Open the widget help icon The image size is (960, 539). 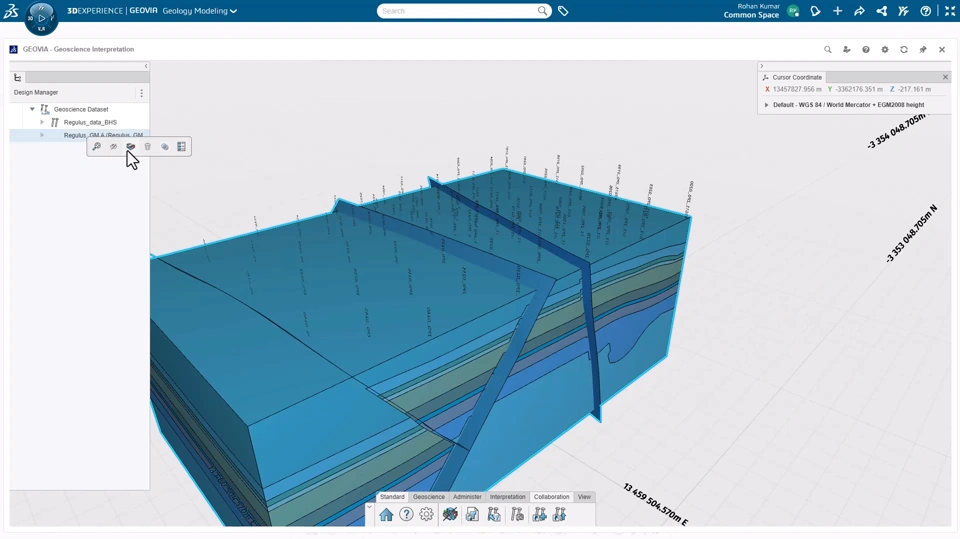866,50
